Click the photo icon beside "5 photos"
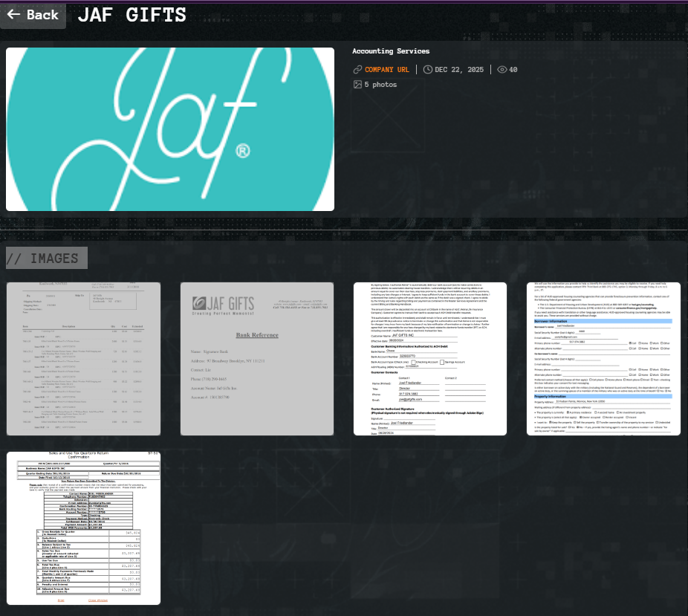Screen dimensions: 688x616 (x=359, y=84)
